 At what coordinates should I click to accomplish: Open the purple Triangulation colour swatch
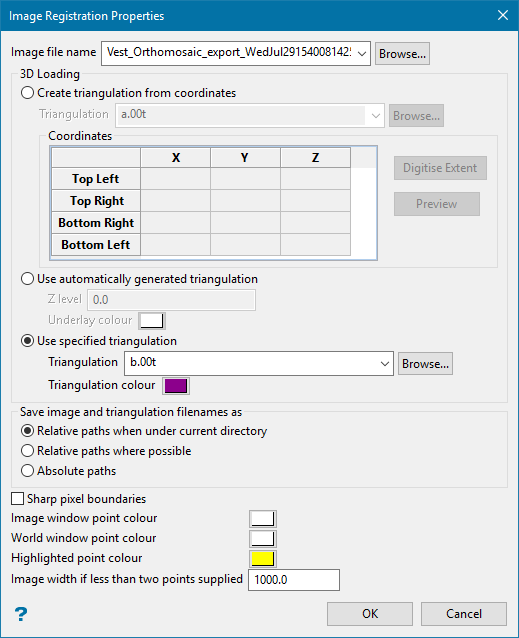(x=176, y=386)
